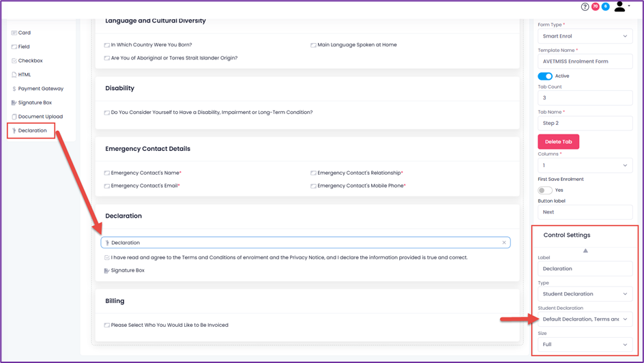Select the Document Upload control

[40, 117]
